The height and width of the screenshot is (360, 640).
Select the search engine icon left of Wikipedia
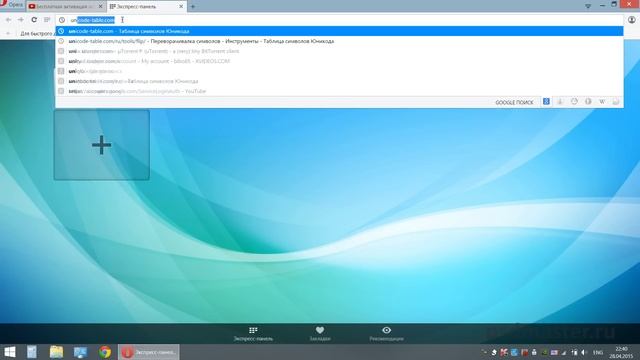pos(588,102)
